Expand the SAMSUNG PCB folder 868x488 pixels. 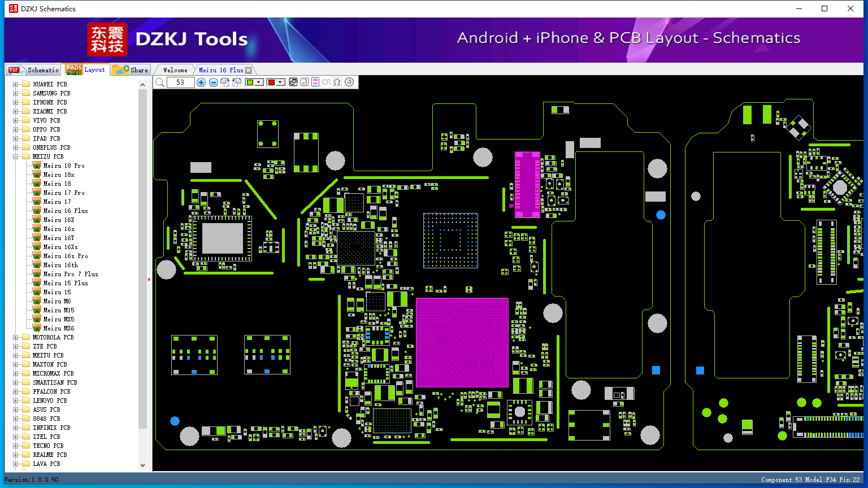pos(16,93)
